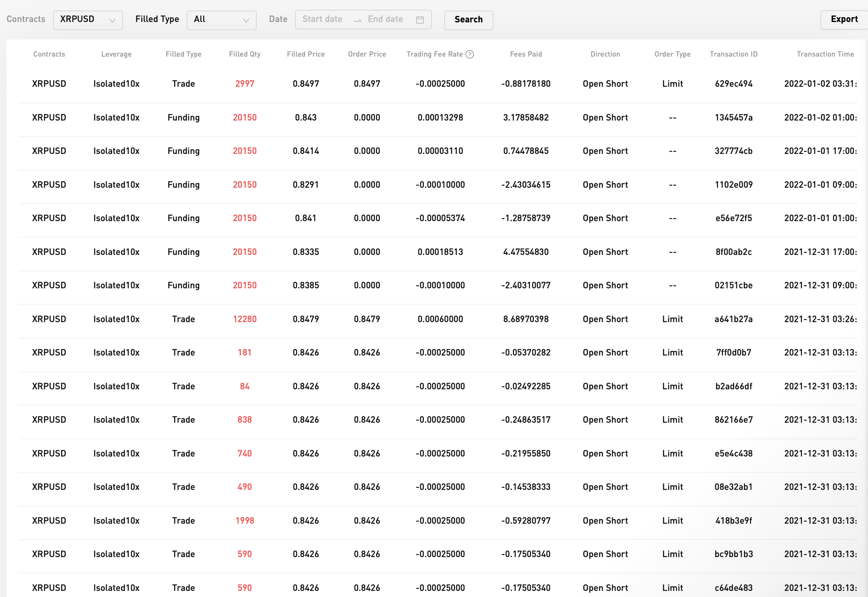Click the calendar icon in date field

click(x=420, y=20)
